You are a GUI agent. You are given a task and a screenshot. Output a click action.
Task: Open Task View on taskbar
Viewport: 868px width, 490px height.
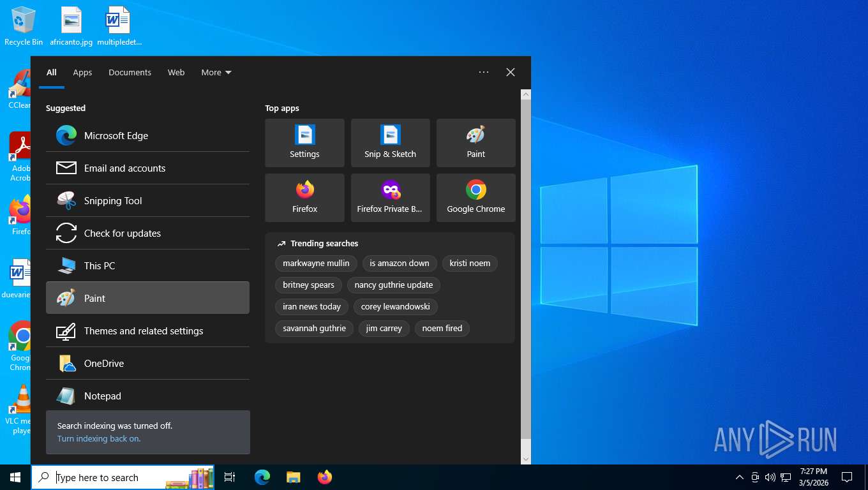pyautogui.click(x=230, y=477)
